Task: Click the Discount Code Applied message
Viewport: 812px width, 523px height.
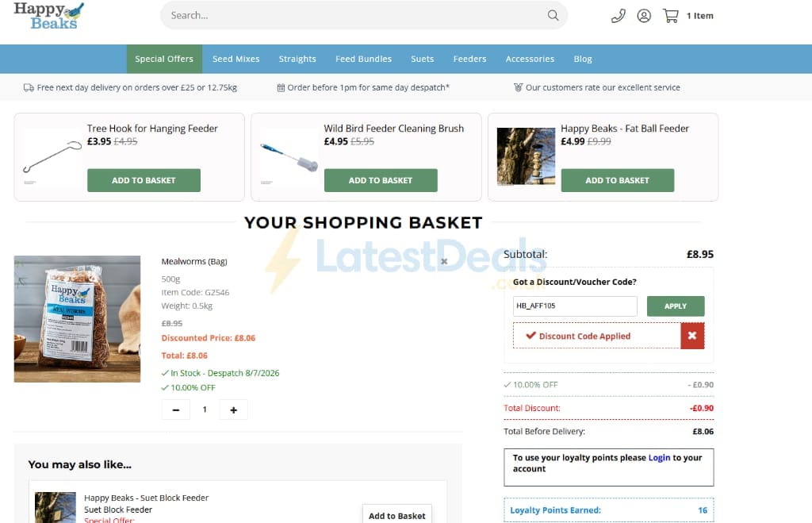Action: (x=596, y=336)
